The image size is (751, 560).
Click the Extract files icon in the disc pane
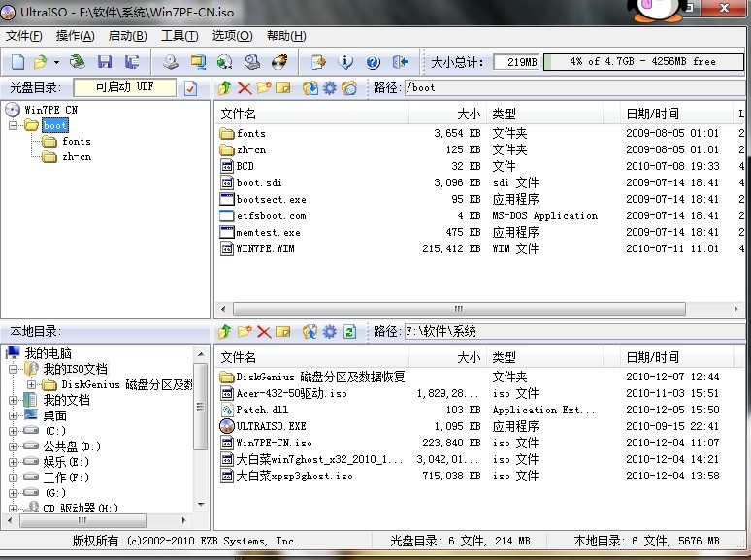[310, 88]
